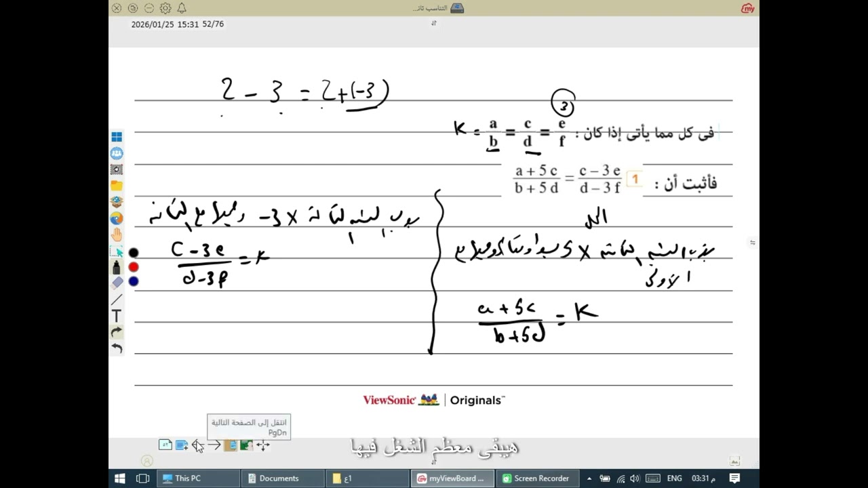This screenshot has width=868, height=488.
Task: Open the yellow folder file-management icon
Action: pyautogui.click(x=117, y=186)
